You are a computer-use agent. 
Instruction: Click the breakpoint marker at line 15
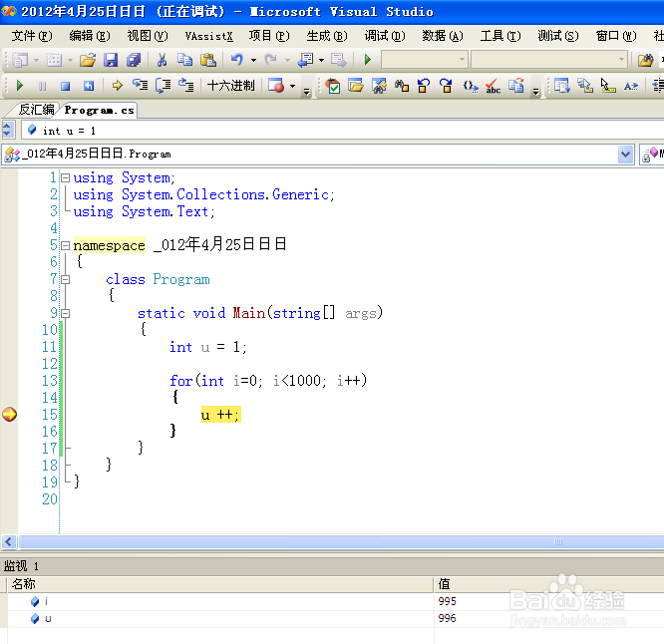(x=9, y=414)
